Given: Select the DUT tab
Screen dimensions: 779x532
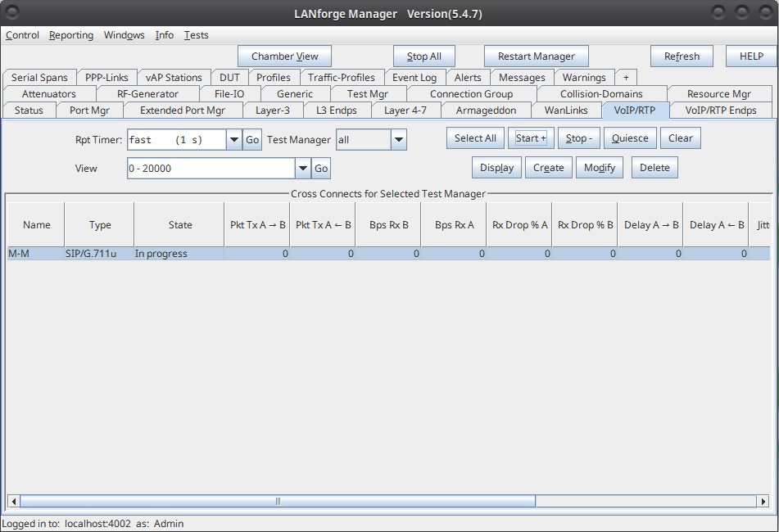Looking at the screenshot, I should [x=229, y=78].
